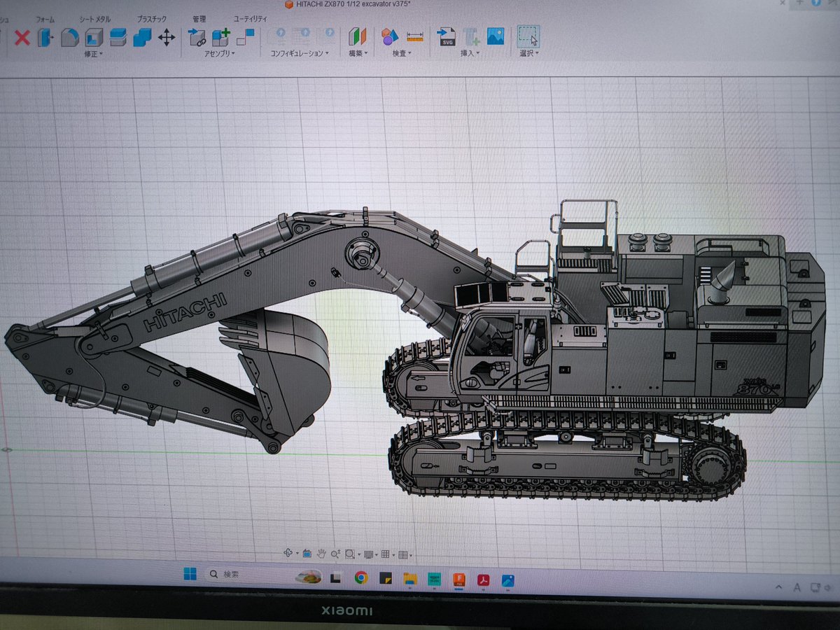Expand the 選択 dropdown
The image size is (840, 630).
point(528,53)
